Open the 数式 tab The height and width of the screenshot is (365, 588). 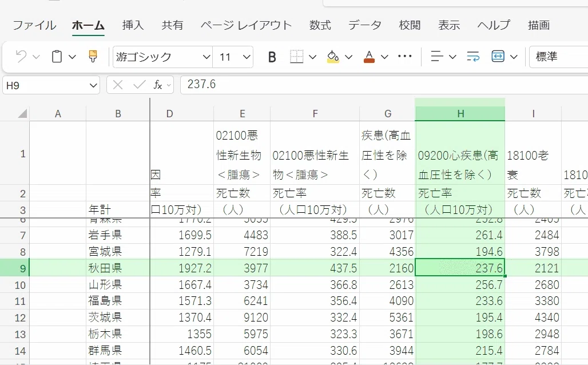coord(320,25)
